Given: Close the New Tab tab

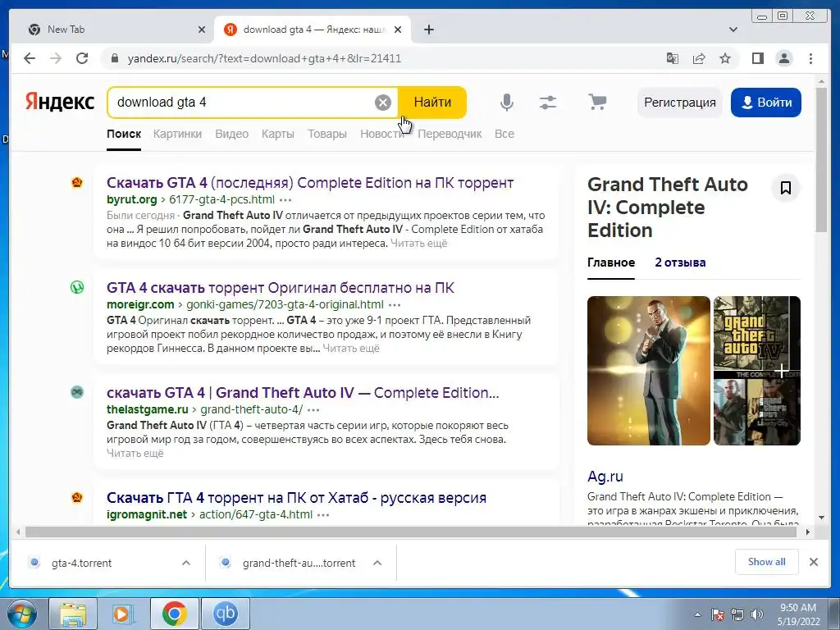Looking at the screenshot, I should point(202,30).
